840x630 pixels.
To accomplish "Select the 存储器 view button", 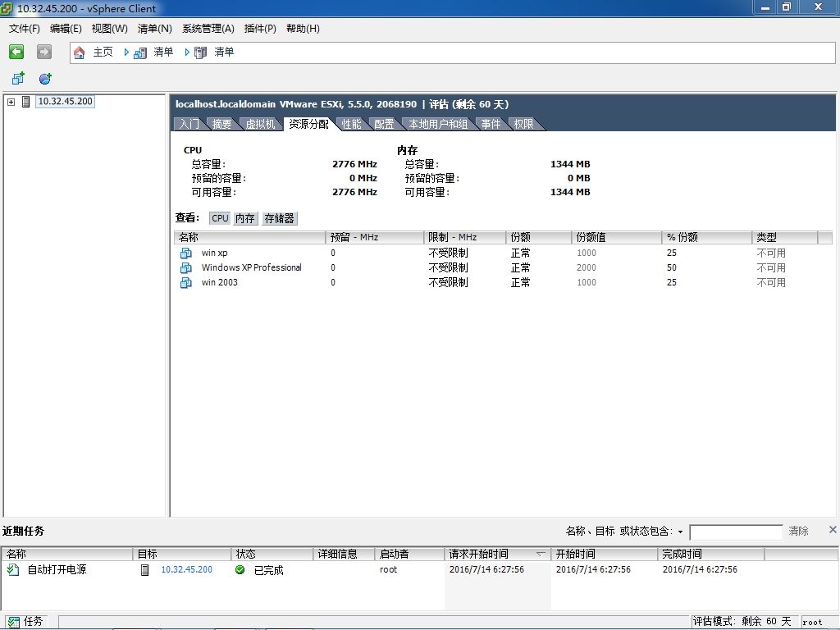I will (279, 218).
